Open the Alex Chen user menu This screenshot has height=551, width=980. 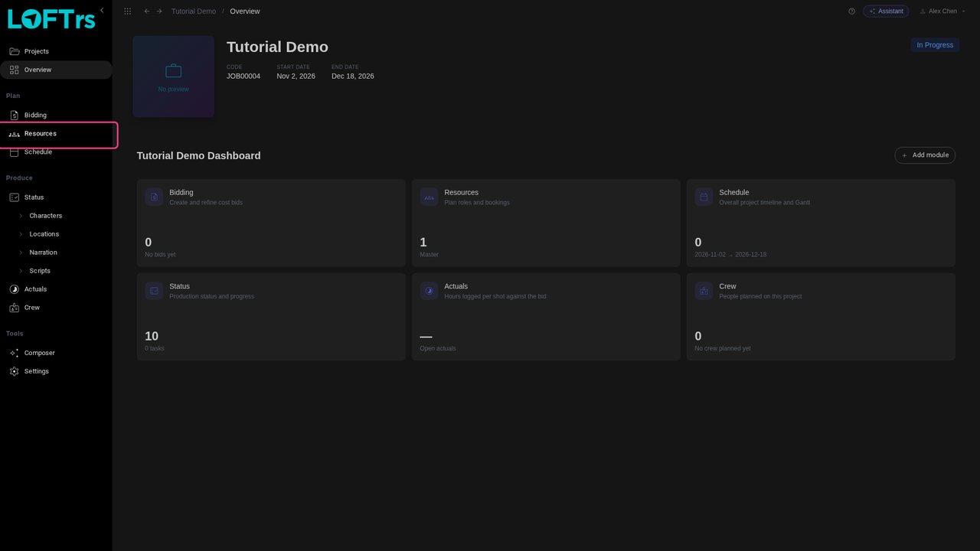(x=942, y=11)
